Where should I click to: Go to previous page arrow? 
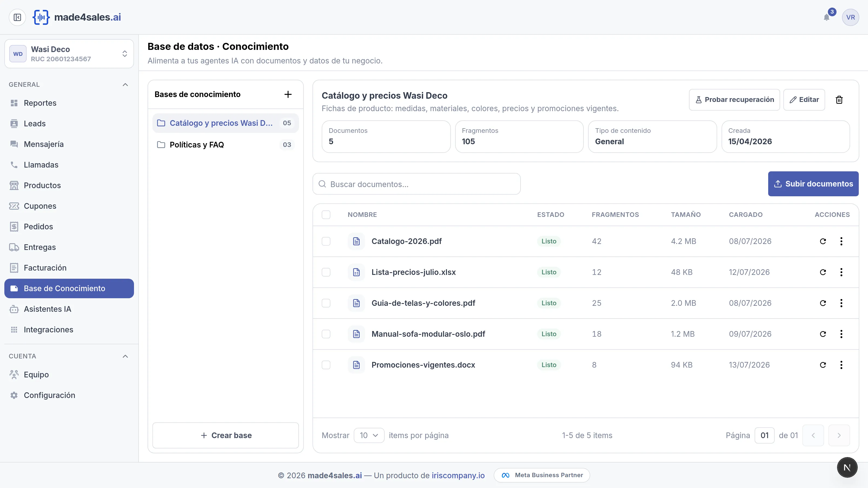pyautogui.click(x=813, y=435)
